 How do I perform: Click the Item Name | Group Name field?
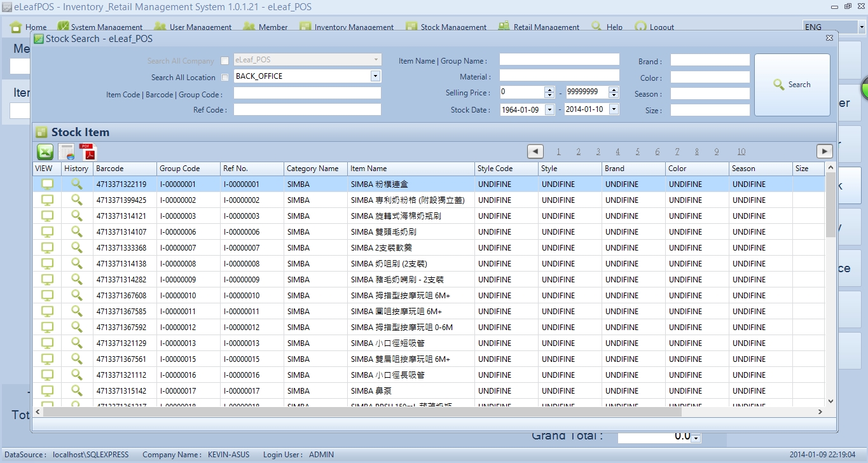[559, 60]
